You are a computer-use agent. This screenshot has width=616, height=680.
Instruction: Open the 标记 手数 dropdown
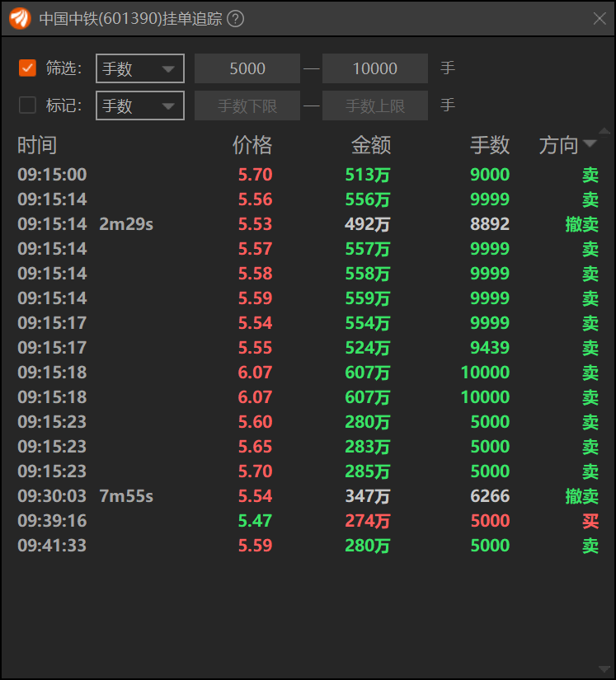(x=140, y=106)
